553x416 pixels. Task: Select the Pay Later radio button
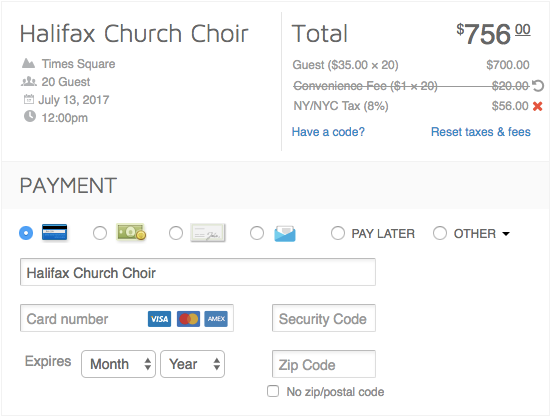(338, 233)
